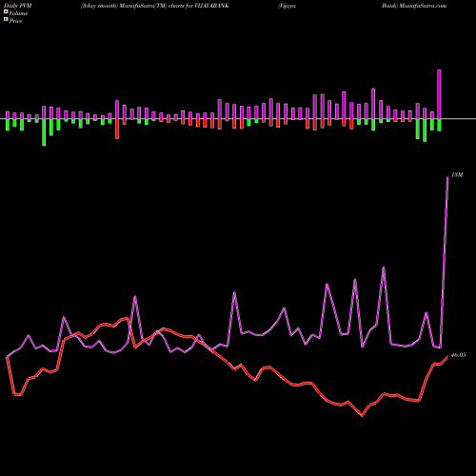The width and height of the screenshot is (476, 476).
Task: Click the purple Volume legend swatch
Action: (6, 11)
